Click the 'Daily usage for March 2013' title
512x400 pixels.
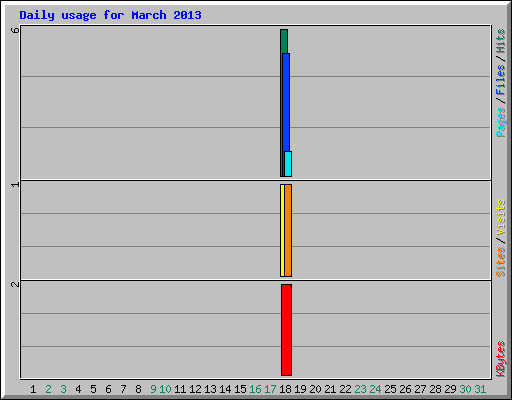pos(110,15)
